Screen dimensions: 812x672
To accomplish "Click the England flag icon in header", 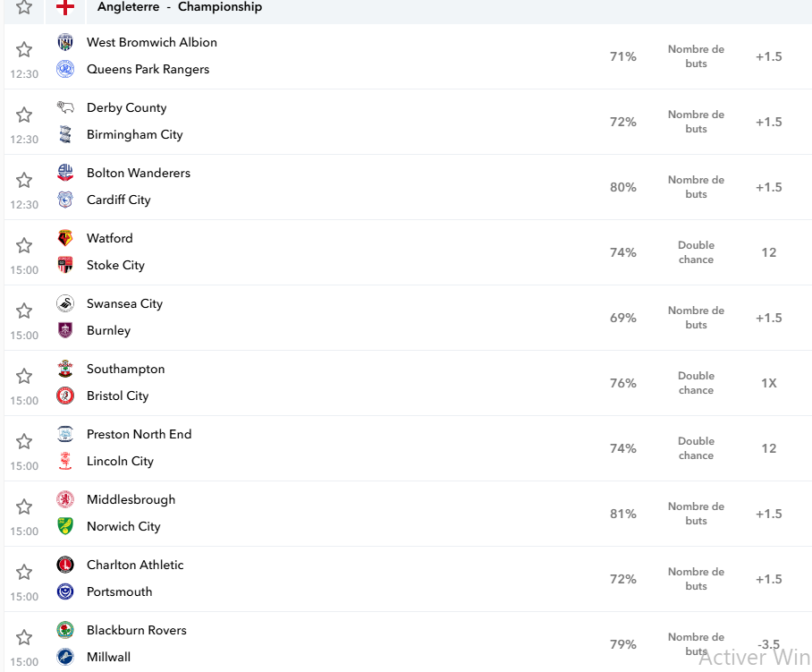I will pos(65,7).
